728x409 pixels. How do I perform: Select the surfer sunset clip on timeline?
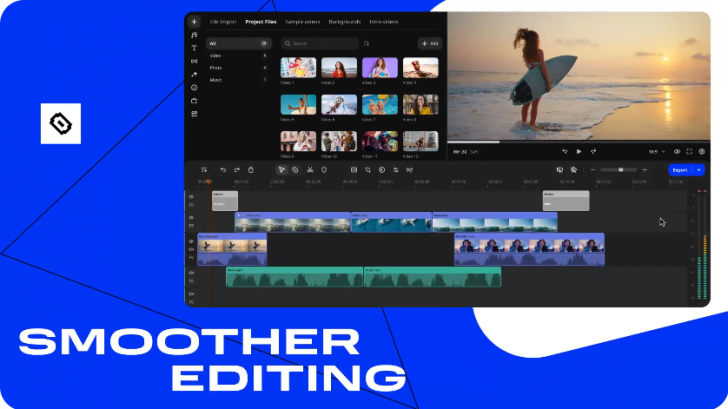(232, 249)
